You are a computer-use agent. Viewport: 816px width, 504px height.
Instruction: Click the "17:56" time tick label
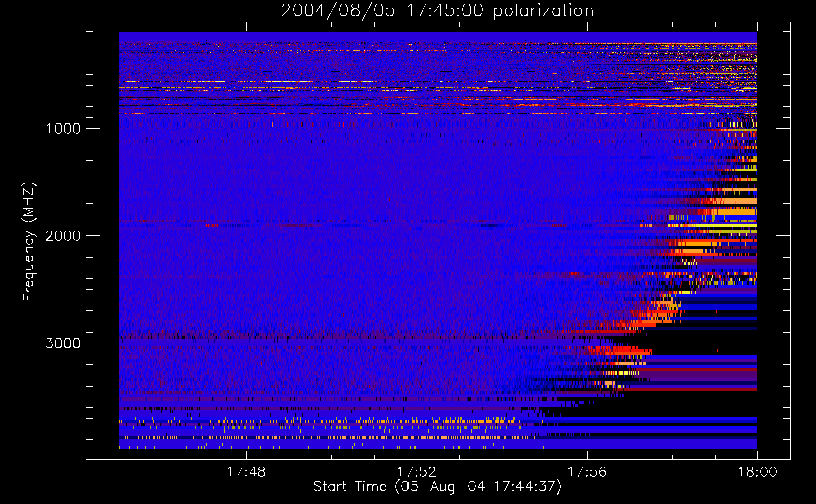tap(587, 472)
